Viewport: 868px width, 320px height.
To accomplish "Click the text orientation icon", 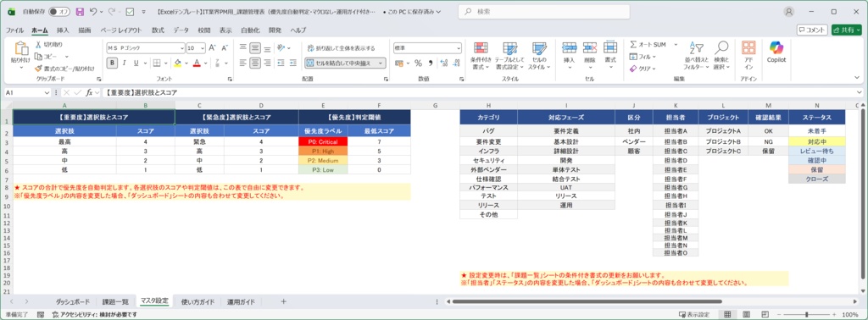I will point(281,48).
